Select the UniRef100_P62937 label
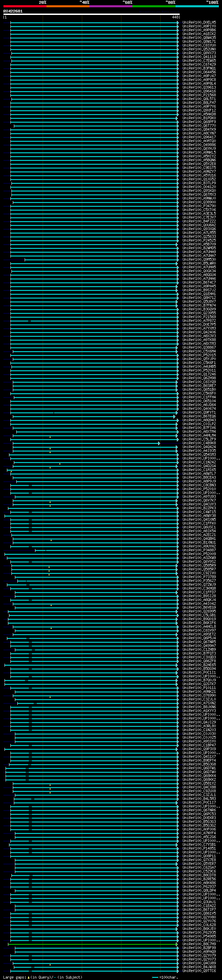Image resolution: width=222 pixels, height=980 pixels. click(x=199, y=887)
